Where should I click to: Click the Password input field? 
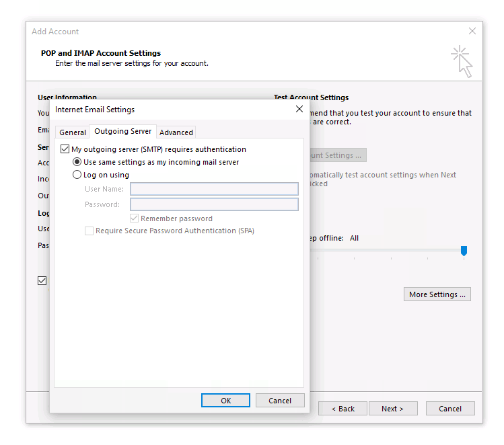point(213,204)
